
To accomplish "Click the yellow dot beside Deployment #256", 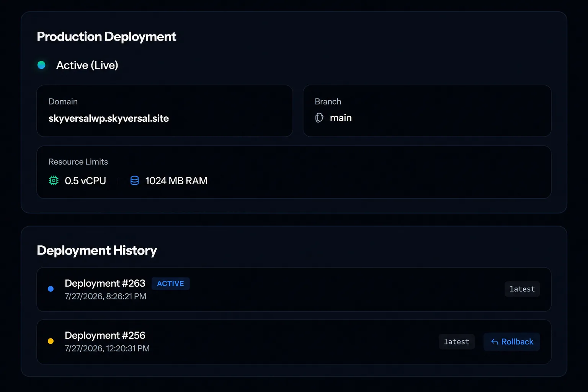I will point(51,341).
